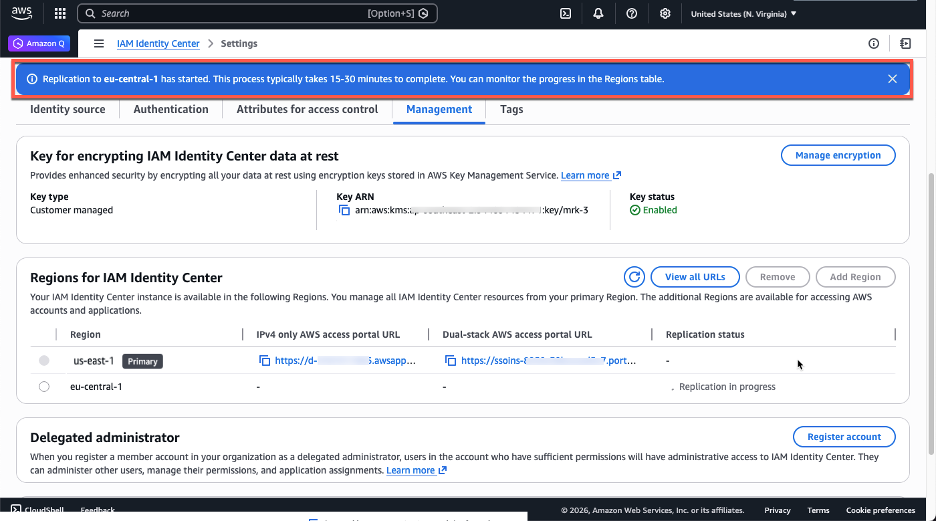Expand the United States (N. Virginia) region dropdown
Screen dimensions: 936x522
[744, 14]
